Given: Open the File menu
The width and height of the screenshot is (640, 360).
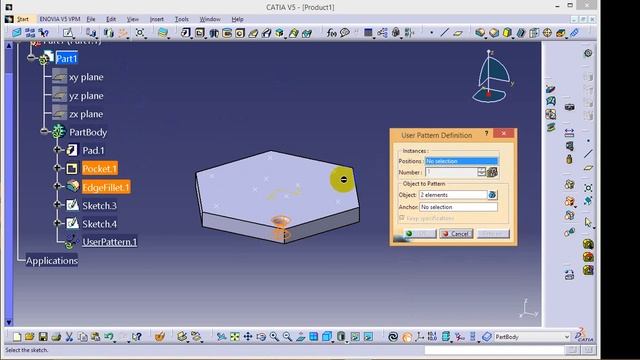Looking at the screenshot, I should point(91,19).
